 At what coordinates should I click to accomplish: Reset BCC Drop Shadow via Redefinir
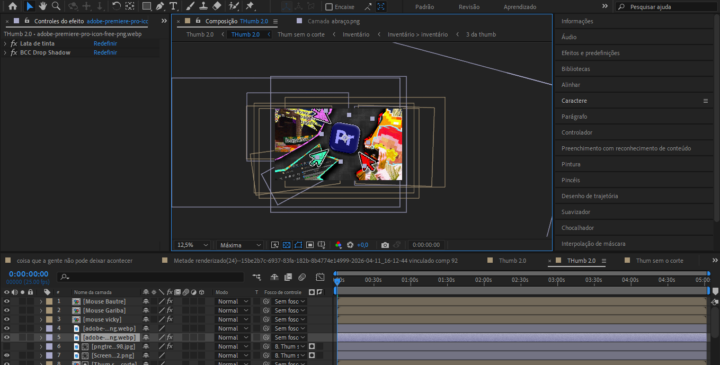[105, 53]
